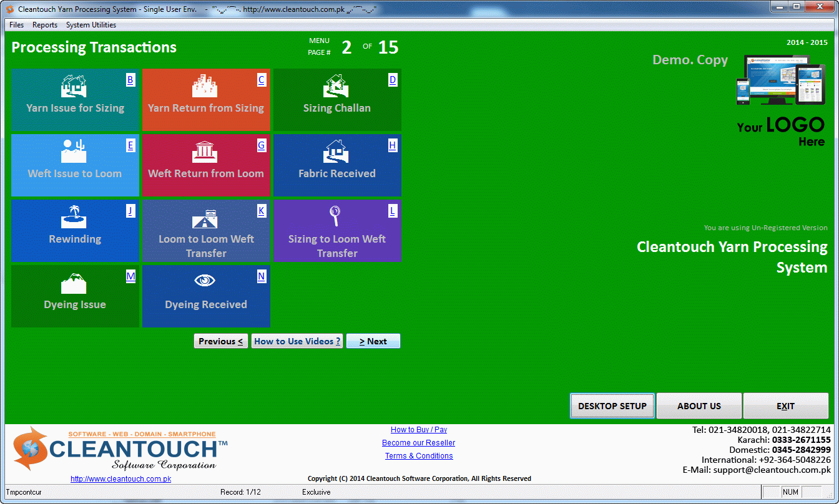Open Weft Issue to Loom icon
The width and height of the screenshot is (839, 504).
click(74, 152)
